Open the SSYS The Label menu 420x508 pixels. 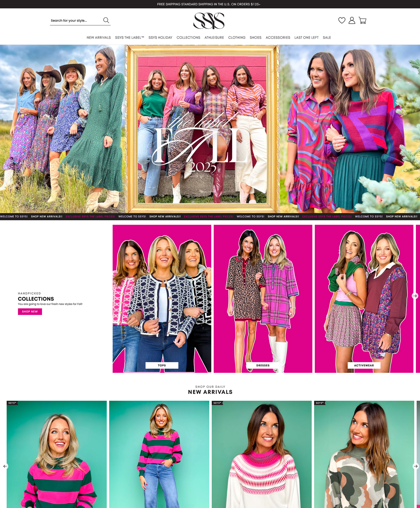coord(129,37)
